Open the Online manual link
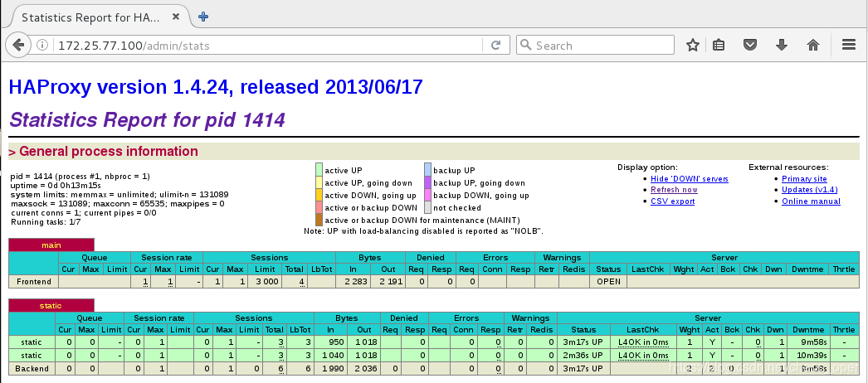 [x=811, y=201]
